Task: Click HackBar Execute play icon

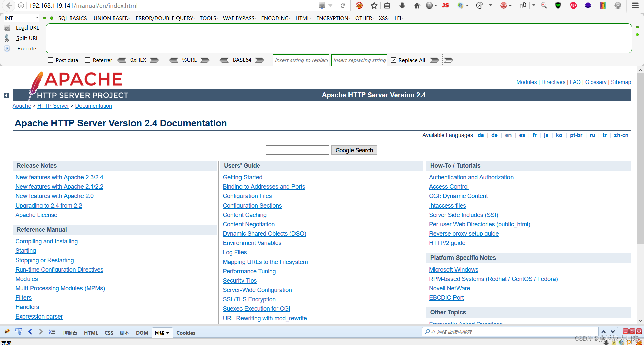Action: click(7, 48)
